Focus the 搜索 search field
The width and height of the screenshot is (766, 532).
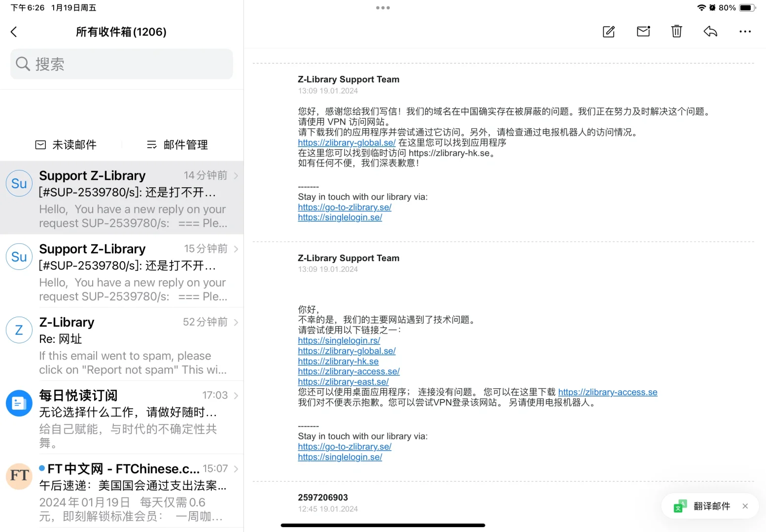click(122, 64)
